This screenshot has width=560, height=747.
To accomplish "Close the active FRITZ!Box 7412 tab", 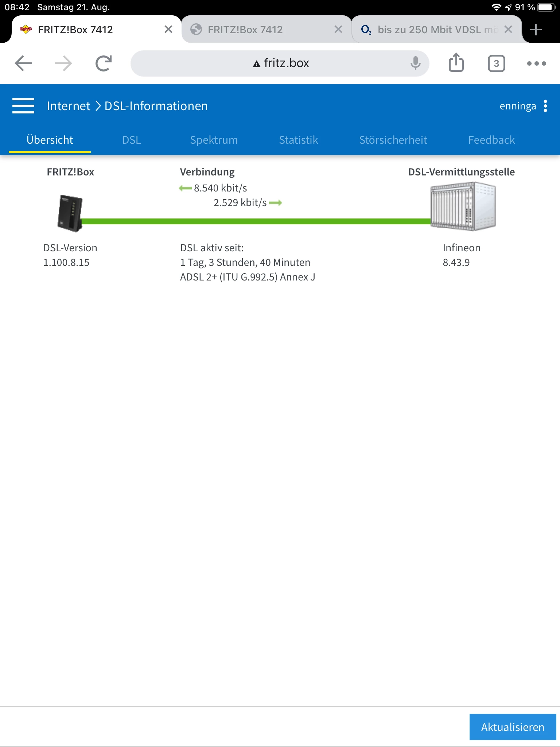I will tap(168, 30).
